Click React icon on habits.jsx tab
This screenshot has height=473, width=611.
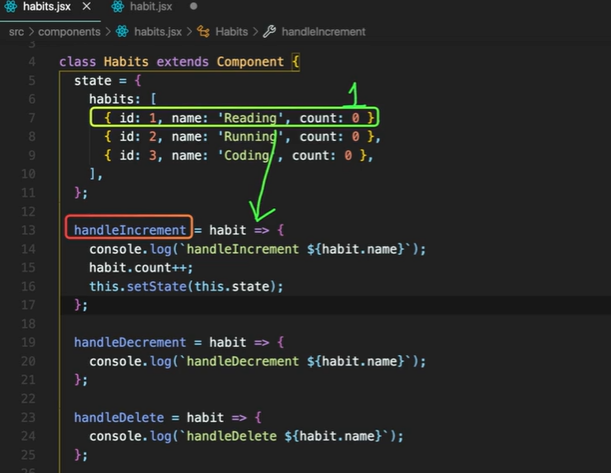(x=11, y=6)
